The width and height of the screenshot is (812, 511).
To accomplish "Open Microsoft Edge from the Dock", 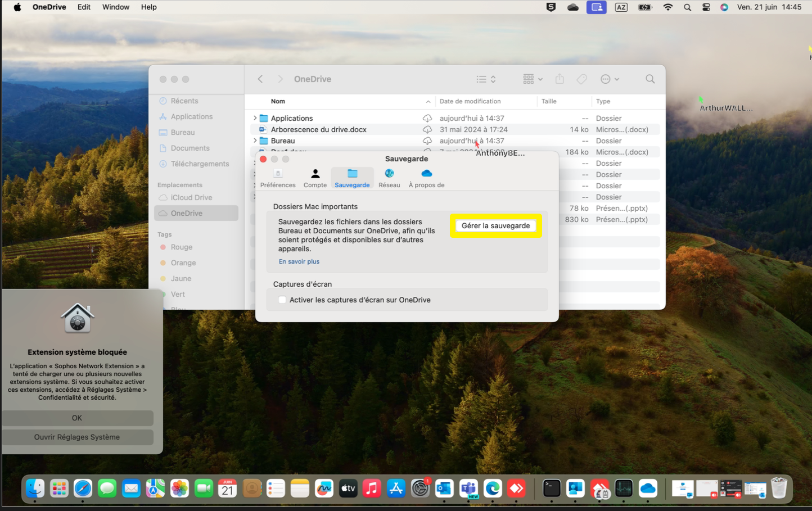I will point(493,489).
